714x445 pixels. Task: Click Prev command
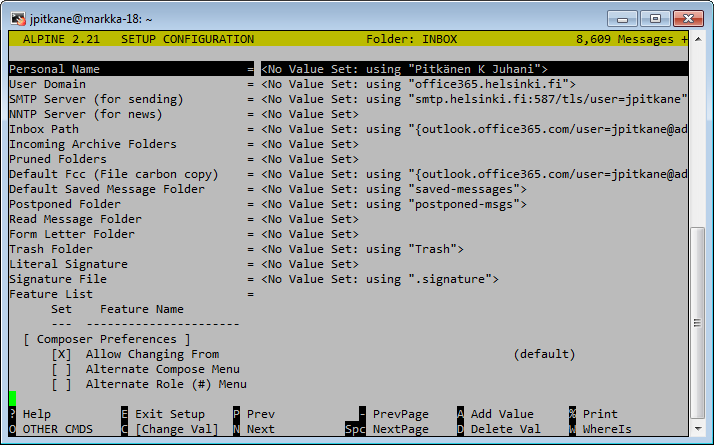tap(254, 414)
